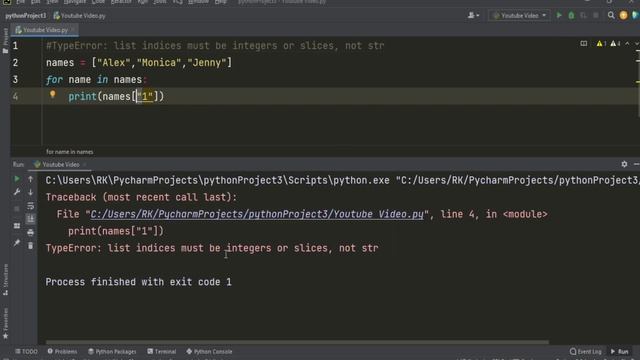
Task: Run the Youtube Video configuration from the top toolbar
Action: click(559, 16)
